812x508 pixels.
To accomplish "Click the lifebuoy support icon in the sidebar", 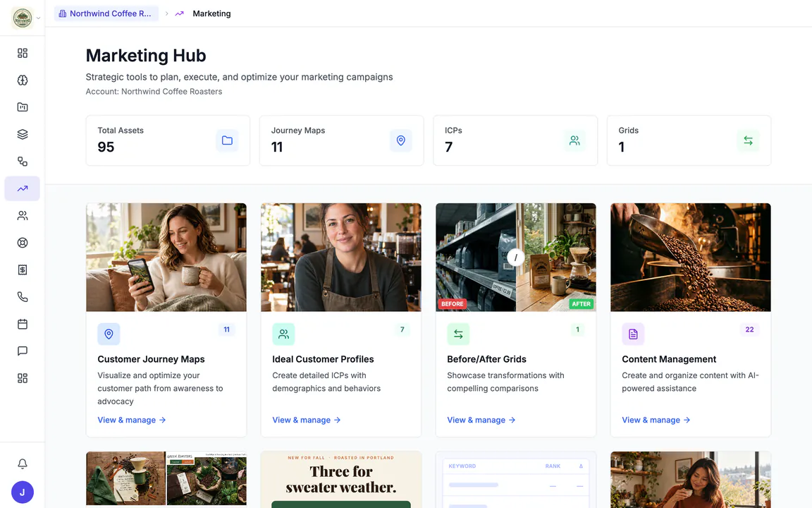I will [x=23, y=243].
